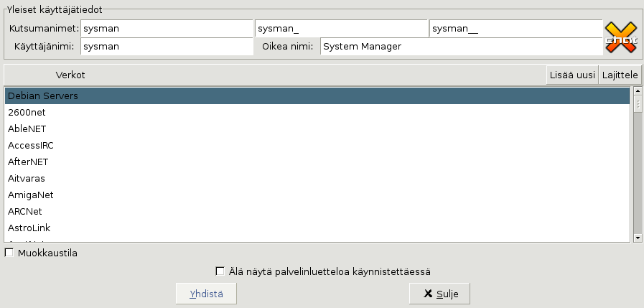Click the Sulje close button
Image resolution: width=644 pixels, height=308 pixels.
(x=439, y=294)
